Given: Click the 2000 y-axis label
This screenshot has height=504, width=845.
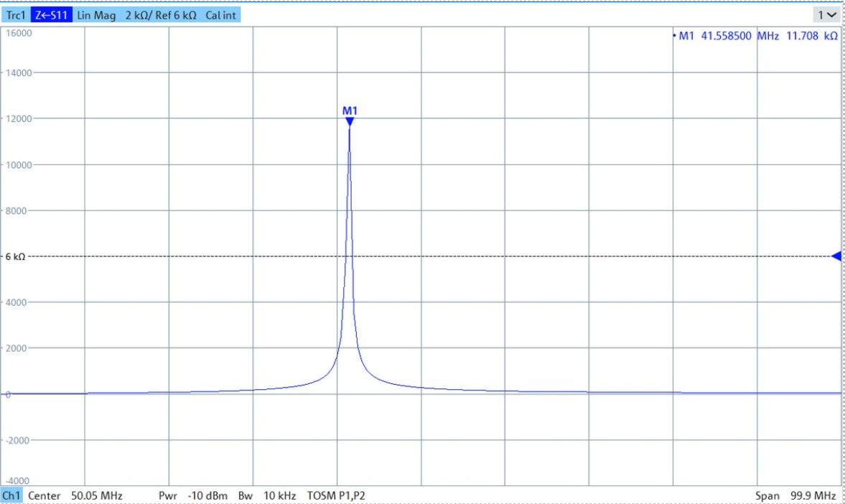Looking at the screenshot, I should click(x=17, y=348).
